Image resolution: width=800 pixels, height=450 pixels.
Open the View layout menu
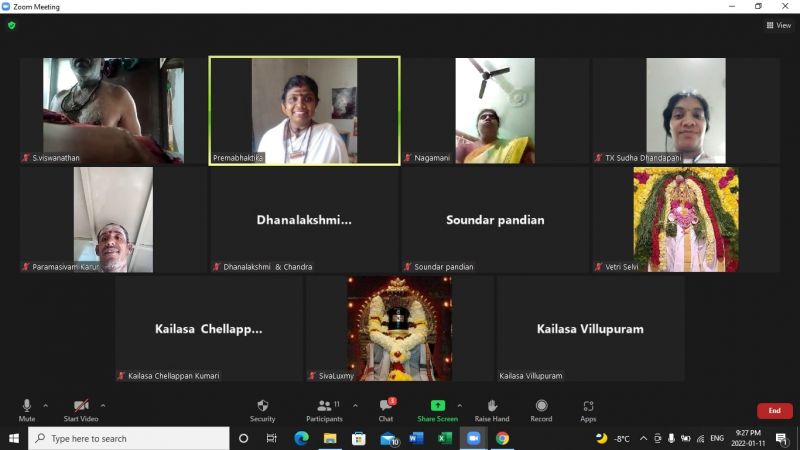pos(779,25)
